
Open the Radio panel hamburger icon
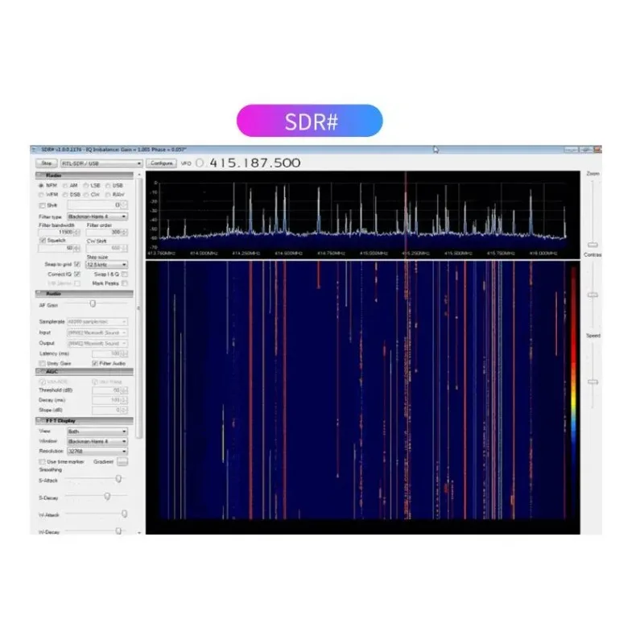(x=39, y=174)
